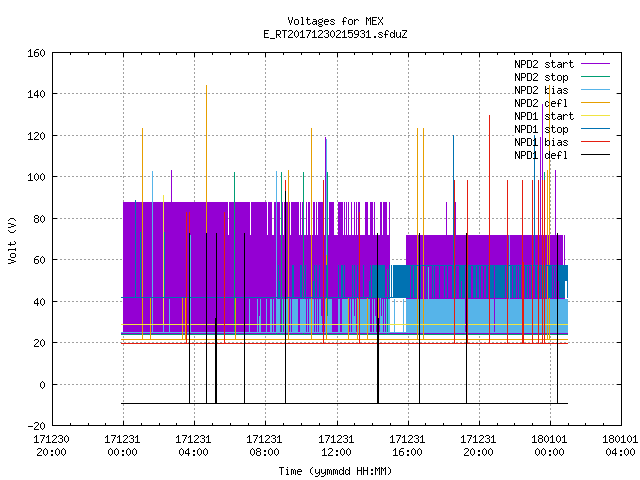The width and height of the screenshot is (640, 480).
Task: Click the NPD2 start legend line
Action: 595,64
